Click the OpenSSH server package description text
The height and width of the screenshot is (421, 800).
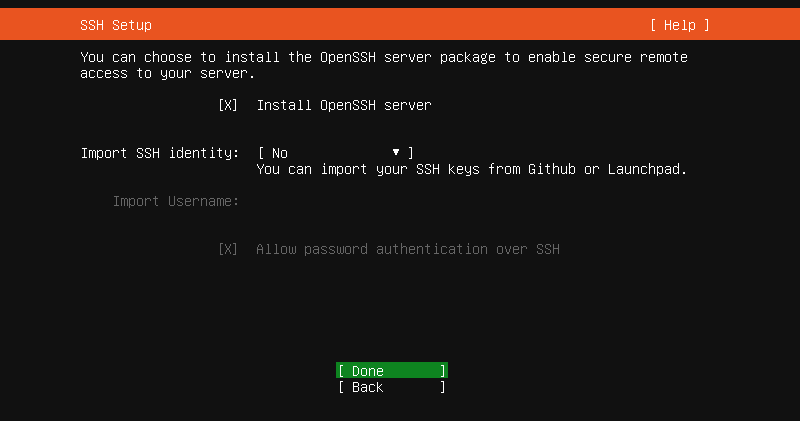point(384,65)
